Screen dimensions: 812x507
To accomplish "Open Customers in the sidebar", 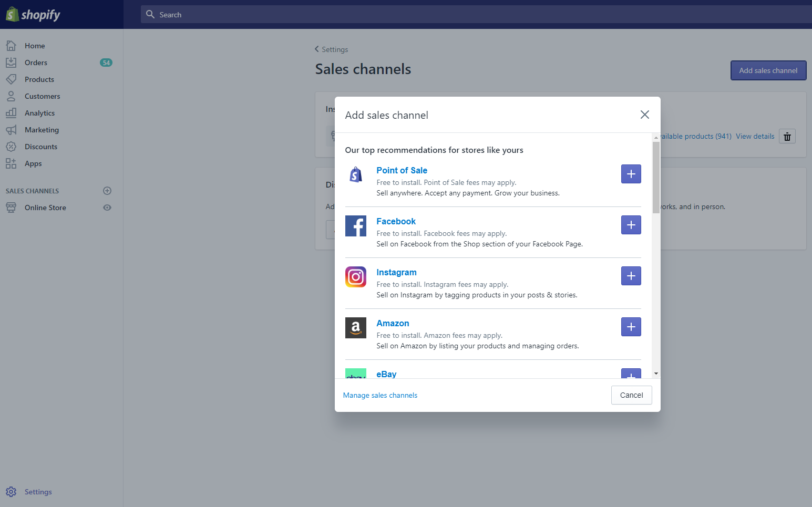I will click(43, 96).
